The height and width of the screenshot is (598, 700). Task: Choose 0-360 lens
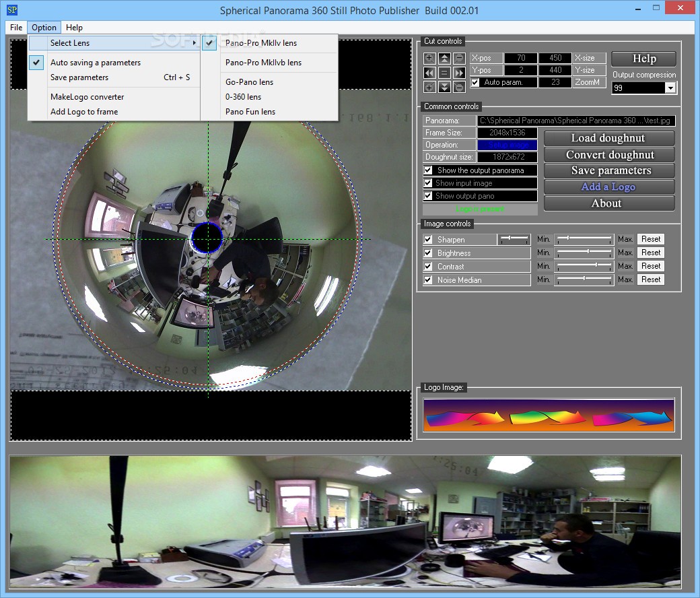(x=269, y=97)
